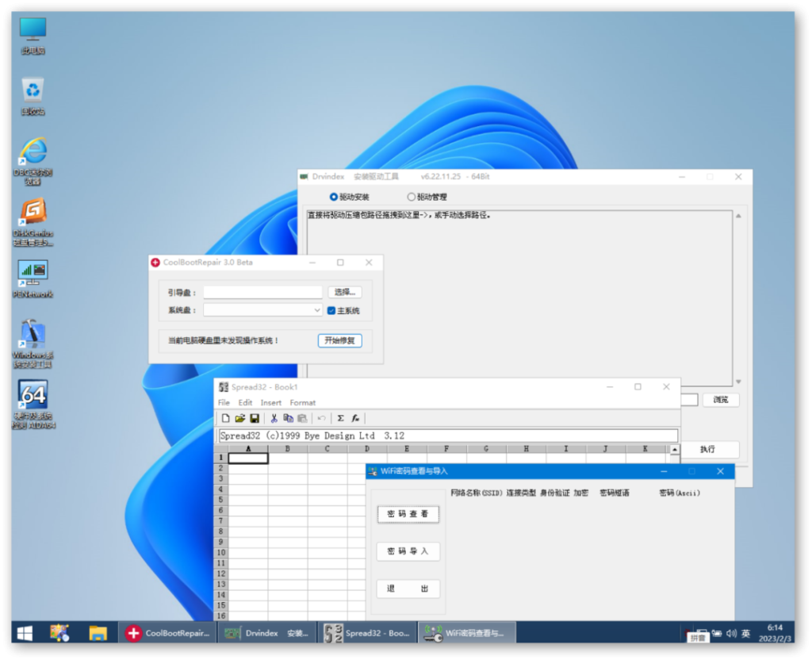
Task: Click the 网络名称(SSID) column header
Action: [477, 493]
